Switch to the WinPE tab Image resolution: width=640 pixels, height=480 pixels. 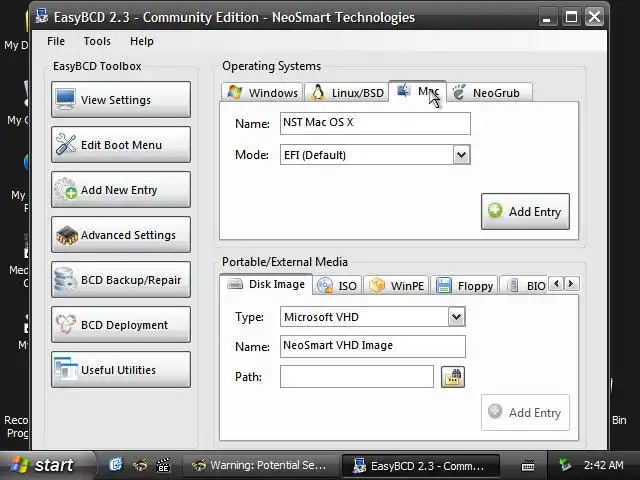click(x=396, y=286)
